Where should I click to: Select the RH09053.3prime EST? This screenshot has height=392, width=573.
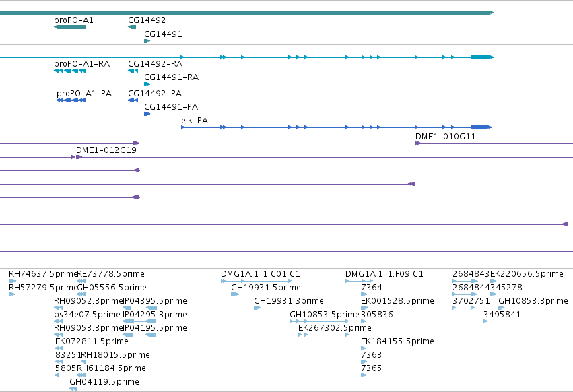pos(88,329)
